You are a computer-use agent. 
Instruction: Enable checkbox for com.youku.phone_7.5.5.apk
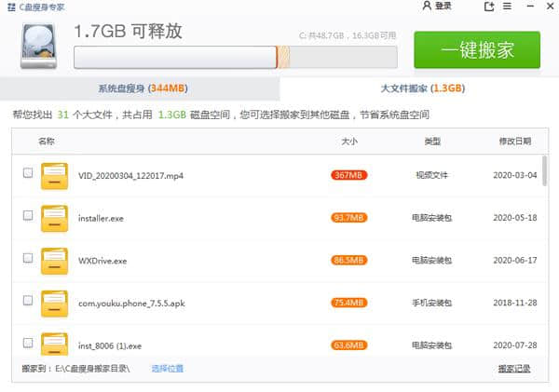point(28,301)
